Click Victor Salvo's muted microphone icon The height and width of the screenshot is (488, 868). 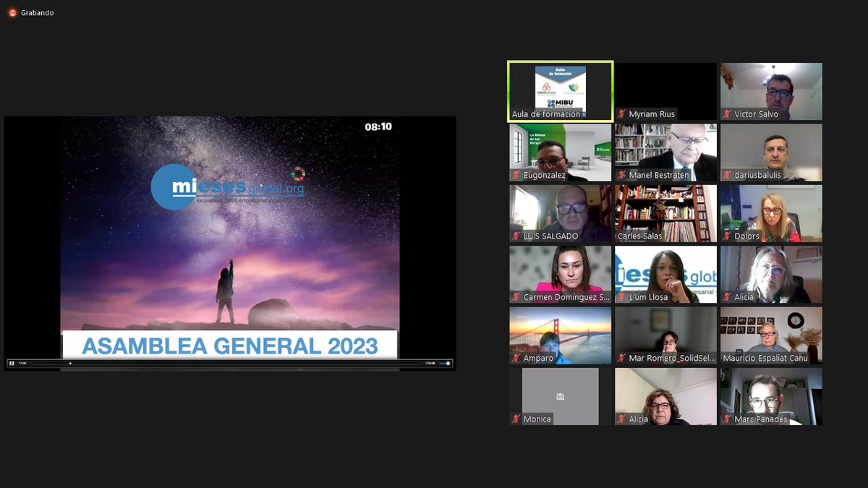coord(727,114)
